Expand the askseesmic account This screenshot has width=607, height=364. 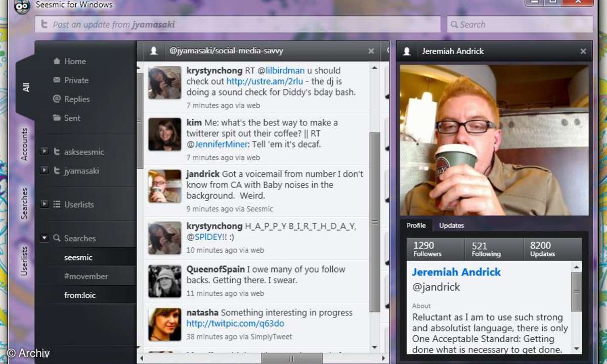click(44, 152)
